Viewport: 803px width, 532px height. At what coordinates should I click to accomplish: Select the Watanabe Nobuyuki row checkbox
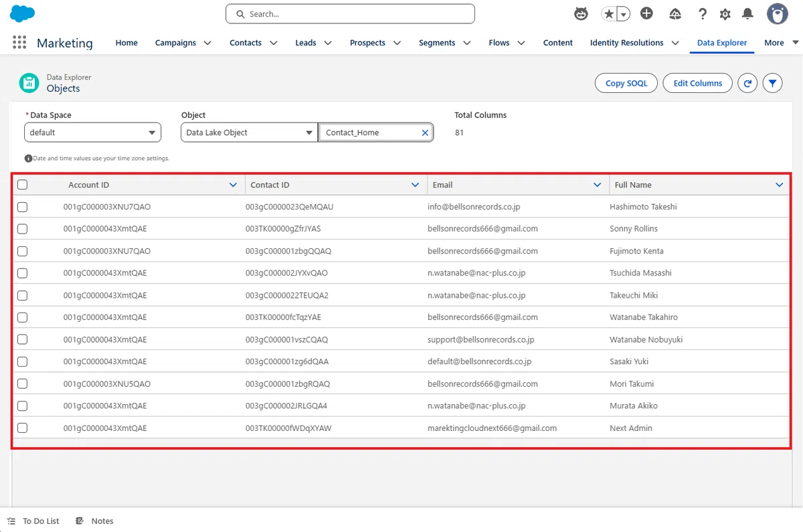(22, 339)
